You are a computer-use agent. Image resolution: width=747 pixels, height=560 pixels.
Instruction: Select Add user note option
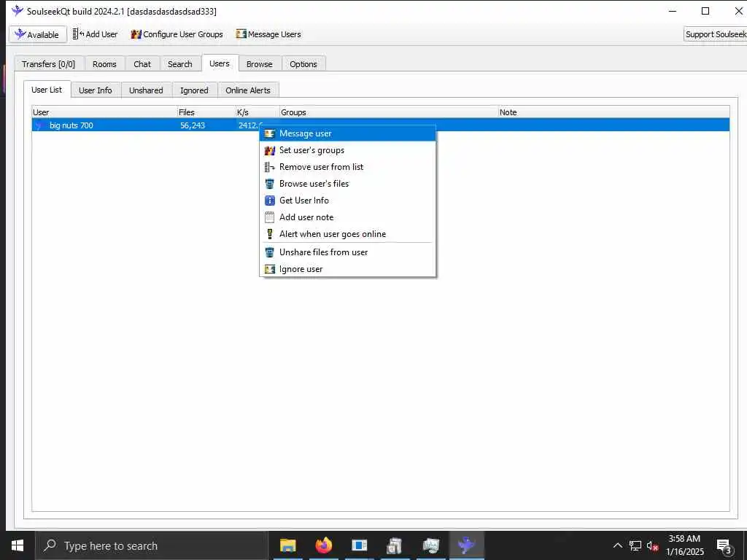347,217
